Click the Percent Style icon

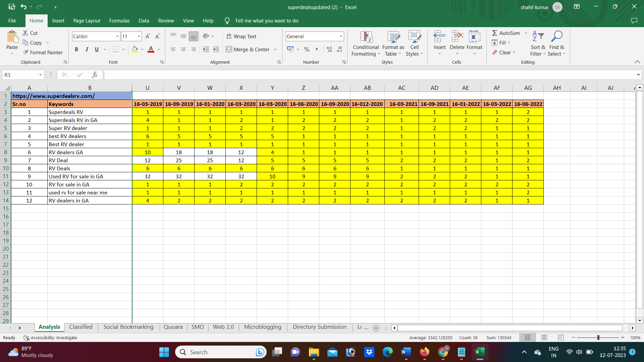pyautogui.click(x=307, y=49)
